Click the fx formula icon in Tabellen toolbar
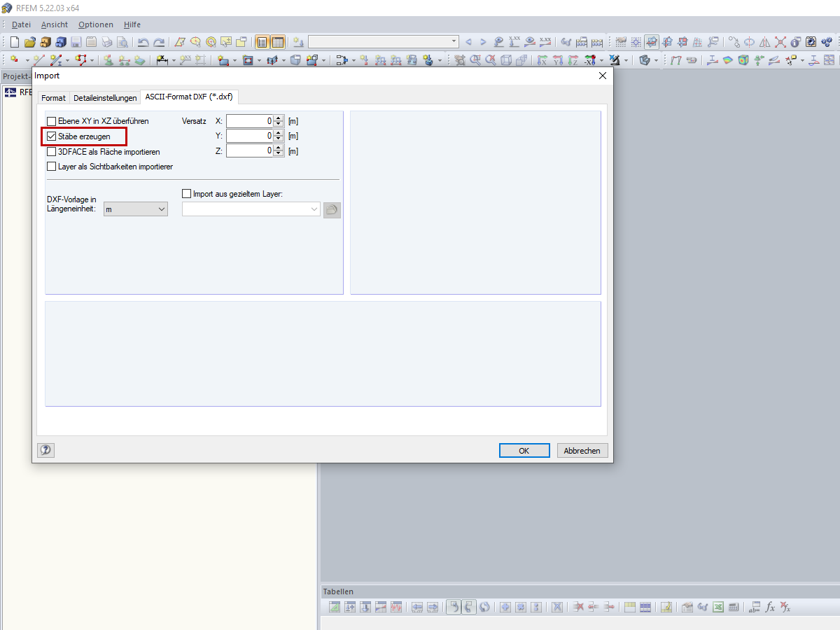 [770, 607]
